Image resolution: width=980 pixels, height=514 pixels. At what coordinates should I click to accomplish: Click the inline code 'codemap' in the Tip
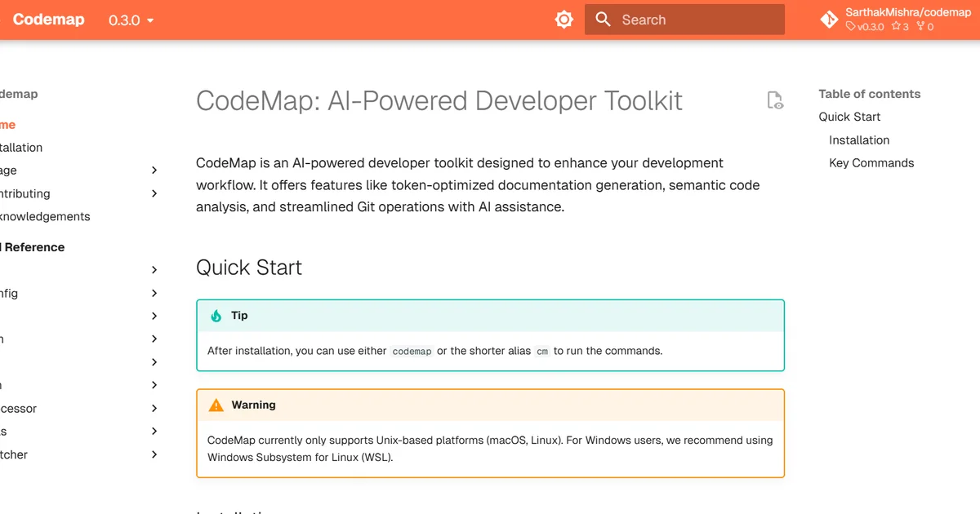(412, 351)
